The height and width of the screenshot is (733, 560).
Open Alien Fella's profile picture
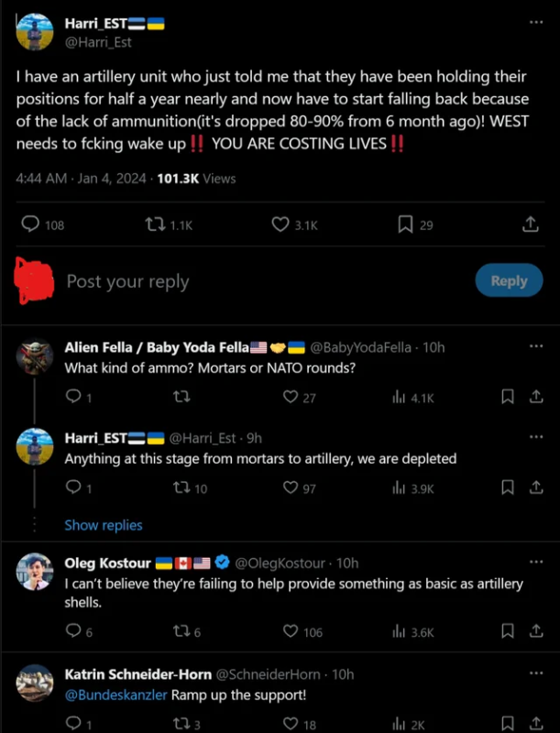pos(35,356)
